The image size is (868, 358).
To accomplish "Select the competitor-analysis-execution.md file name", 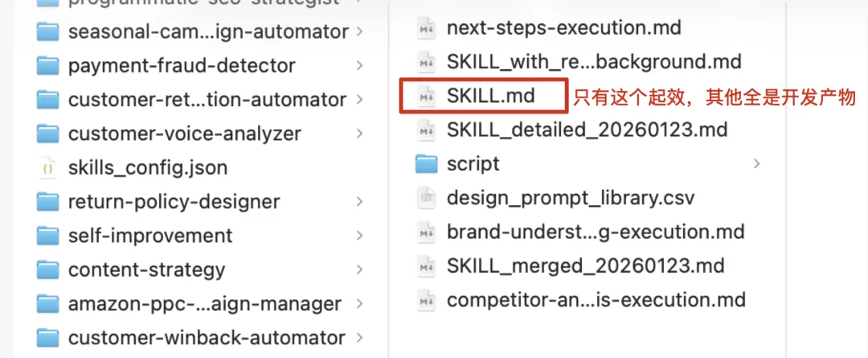I will [x=596, y=300].
